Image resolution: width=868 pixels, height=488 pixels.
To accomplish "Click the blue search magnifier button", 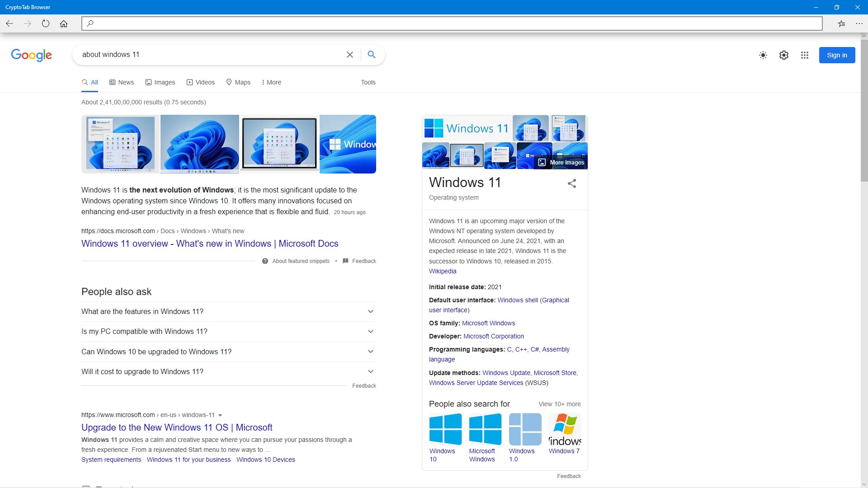I will coord(372,55).
